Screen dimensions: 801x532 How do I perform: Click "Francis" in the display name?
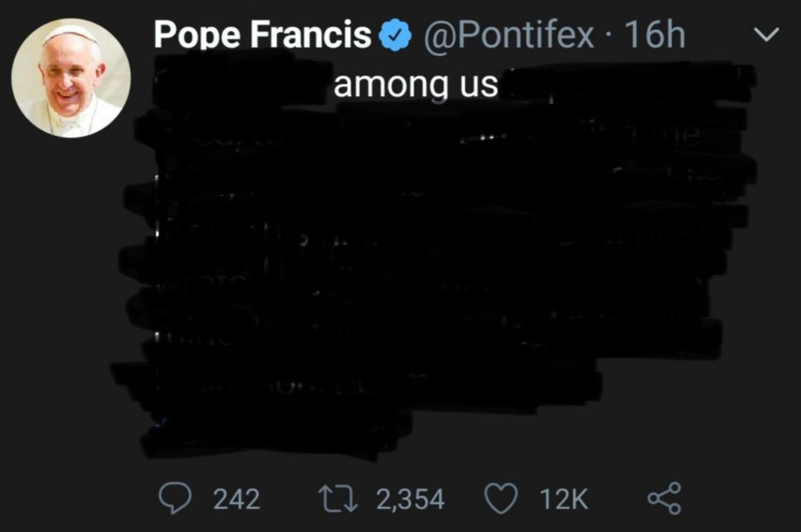point(312,36)
